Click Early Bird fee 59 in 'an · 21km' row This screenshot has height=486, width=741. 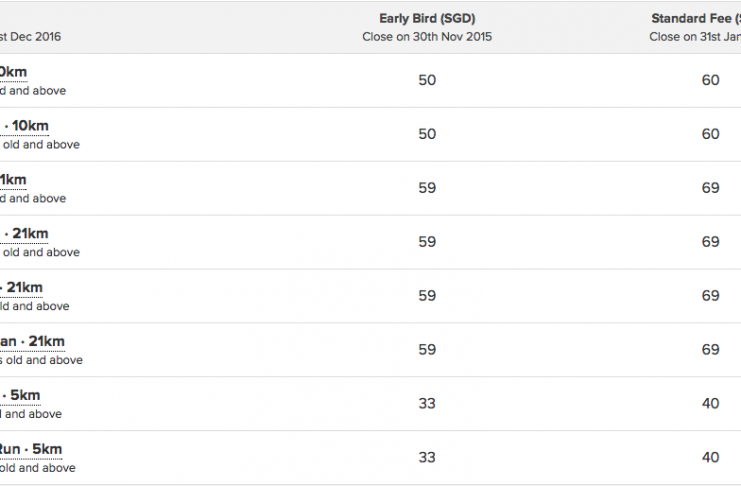[x=427, y=350]
